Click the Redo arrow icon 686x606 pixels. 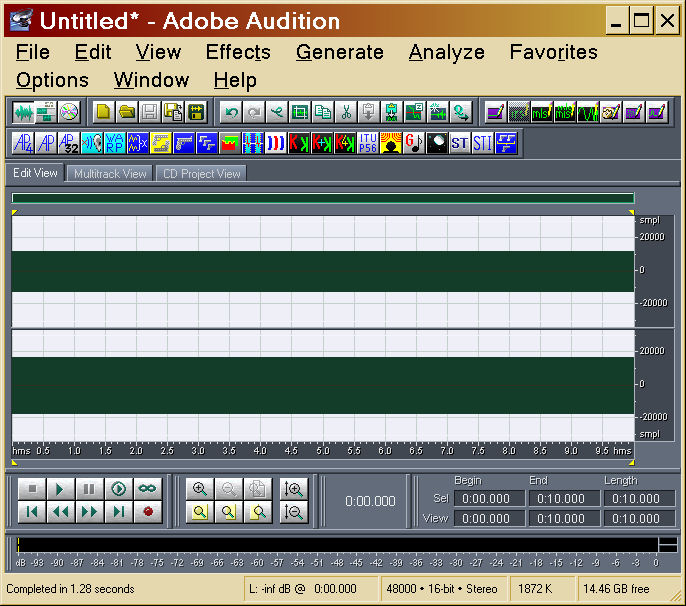click(254, 112)
